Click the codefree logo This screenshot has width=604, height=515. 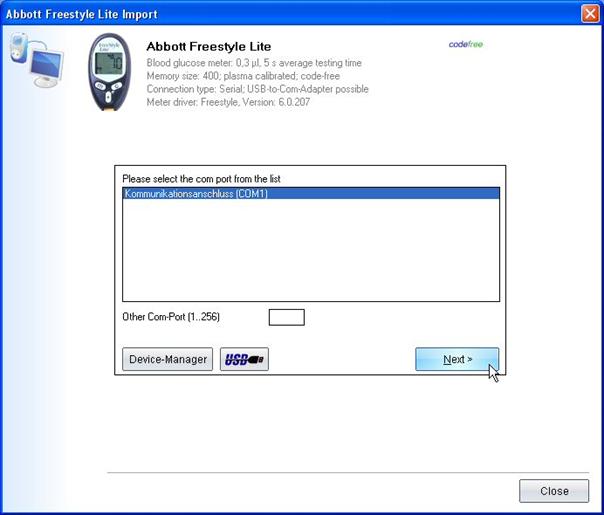pos(466,44)
